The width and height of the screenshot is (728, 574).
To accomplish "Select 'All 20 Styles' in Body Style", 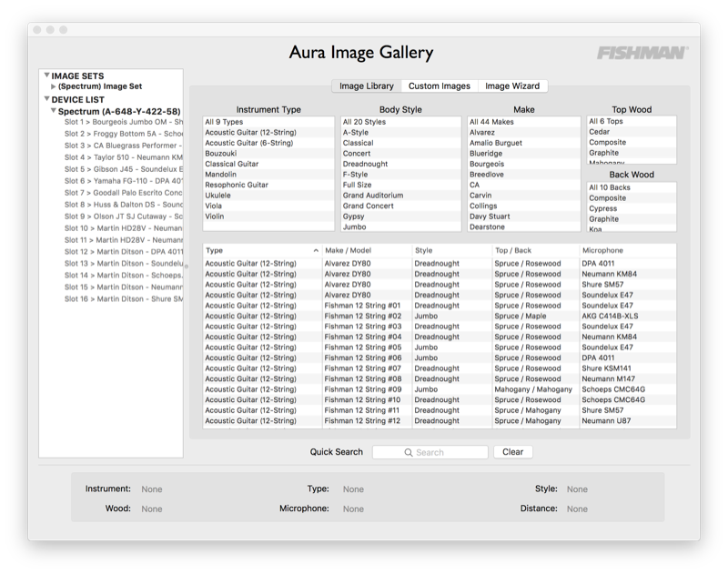I will 400,122.
